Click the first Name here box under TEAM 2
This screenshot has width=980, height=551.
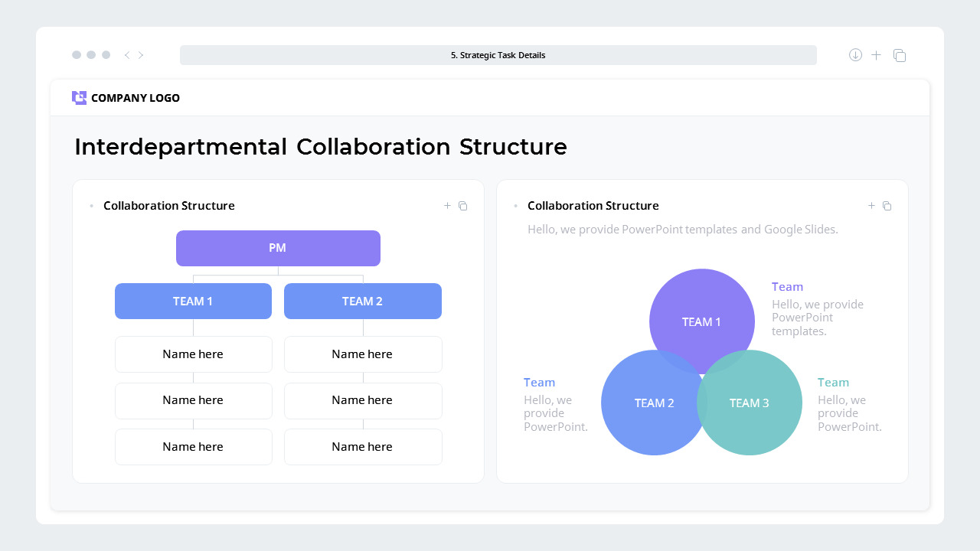[363, 354]
